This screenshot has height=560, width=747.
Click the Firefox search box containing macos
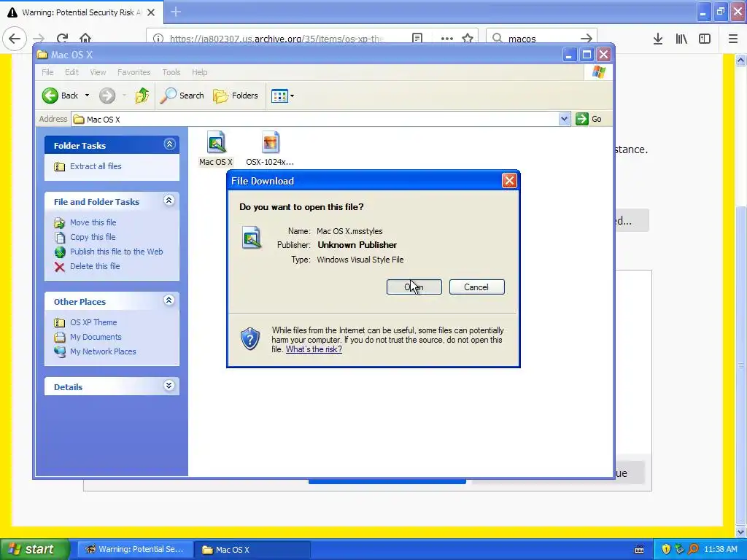pos(541,39)
